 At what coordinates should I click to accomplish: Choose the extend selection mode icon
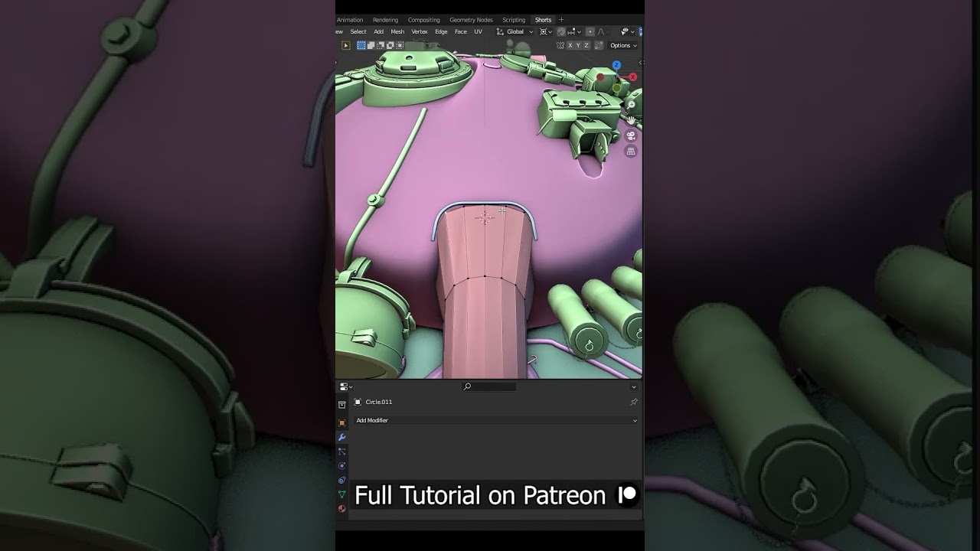[371, 45]
